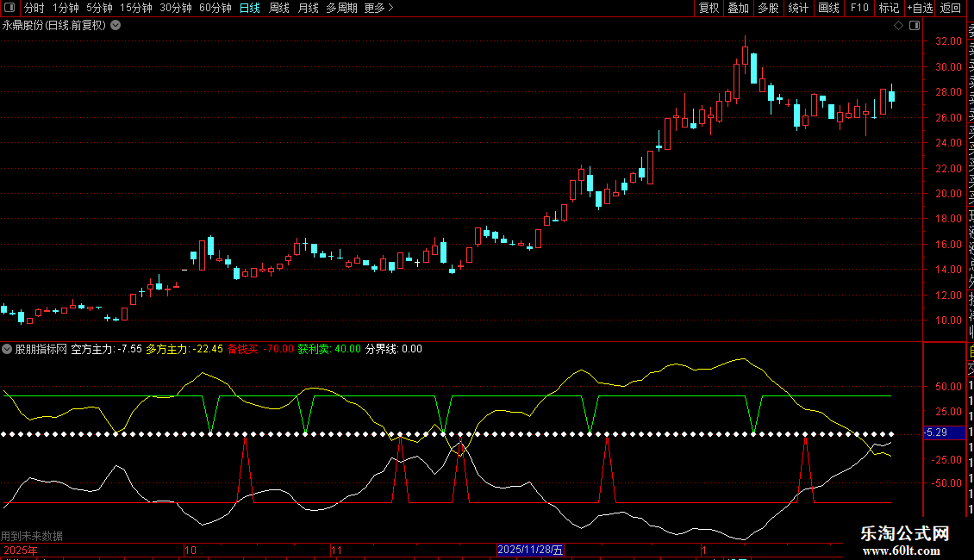Open the 多周期 multi-period view
The width and height of the screenshot is (974, 560).
pyautogui.click(x=341, y=8)
